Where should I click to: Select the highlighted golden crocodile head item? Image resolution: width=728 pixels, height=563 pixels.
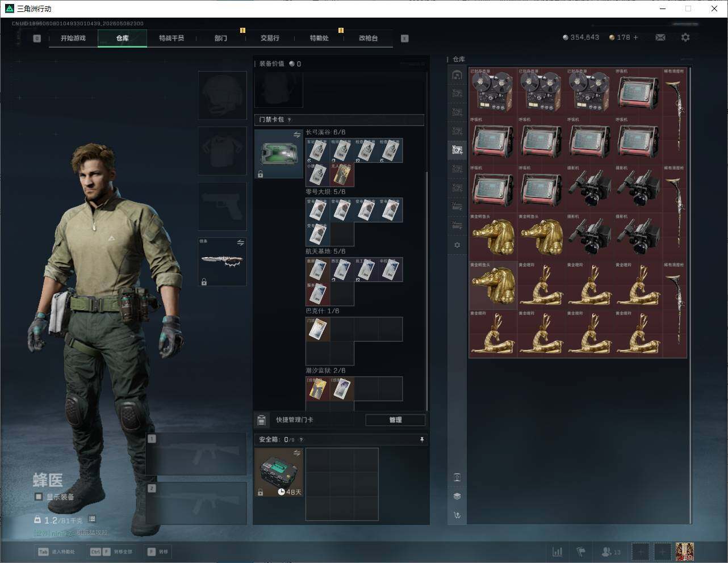[x=493, y=285]
